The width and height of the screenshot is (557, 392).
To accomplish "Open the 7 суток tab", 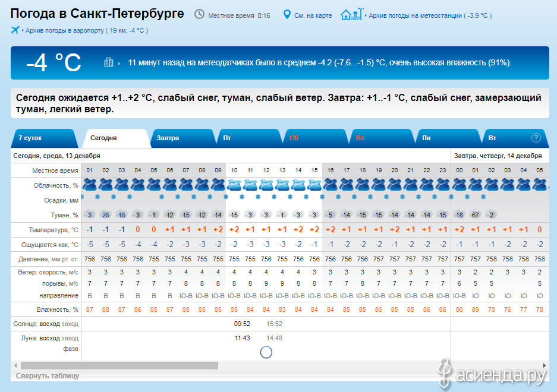I will point(44,138).
